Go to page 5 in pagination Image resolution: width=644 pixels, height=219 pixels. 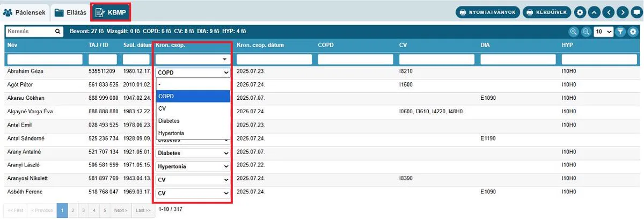pyautogui.click(x=104, y=210)
